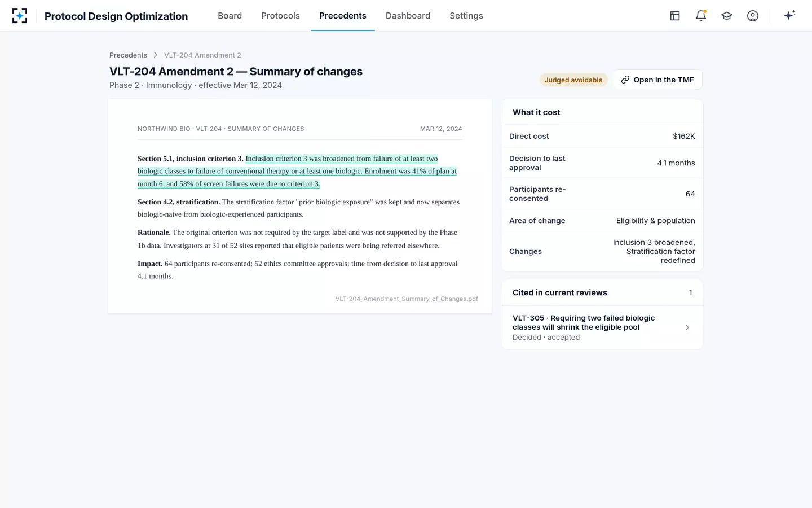812x508 pixels.
Task: Open the VLT-305 cited review card
Action: pyautogui.click(x=602, y=327)
